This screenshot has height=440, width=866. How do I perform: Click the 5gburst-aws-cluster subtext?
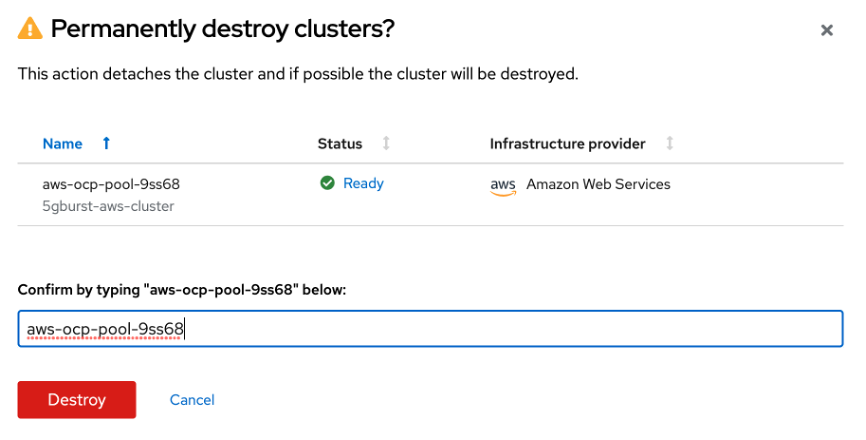point(108,206)
